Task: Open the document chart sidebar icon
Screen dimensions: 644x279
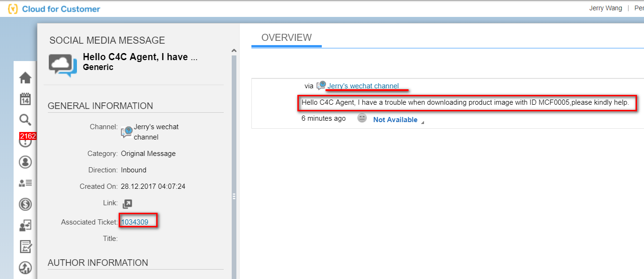Action: 25,247
